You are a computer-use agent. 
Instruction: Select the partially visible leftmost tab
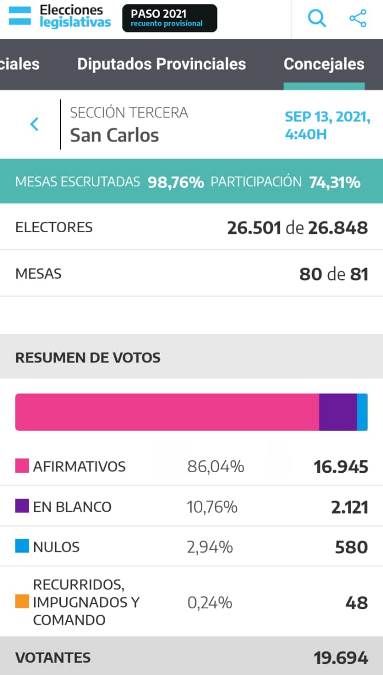[20, 65]
